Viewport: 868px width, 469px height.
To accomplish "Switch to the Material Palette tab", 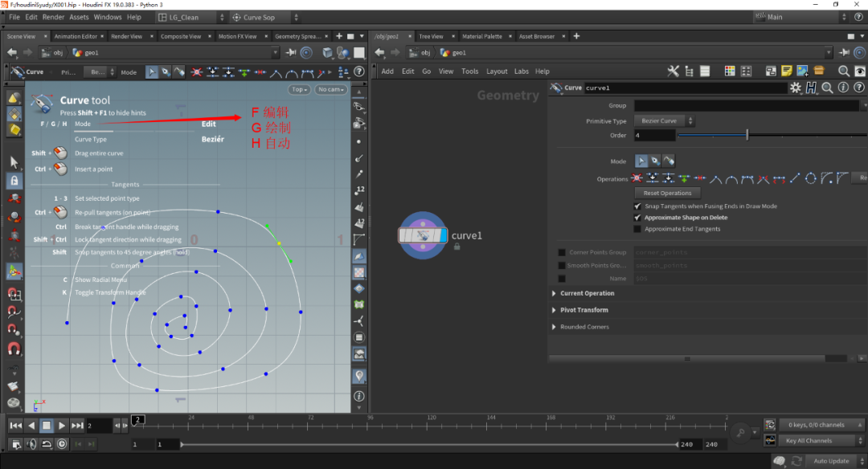I will [482, 36].
